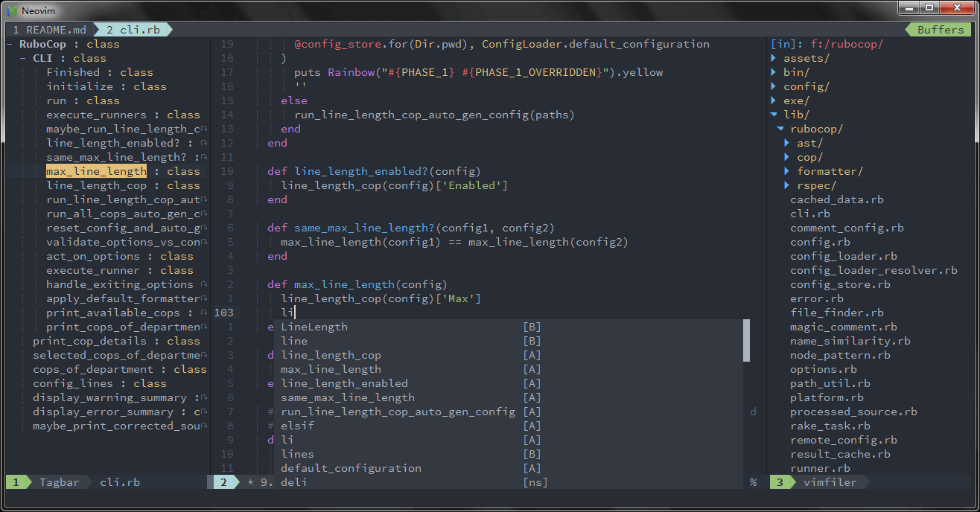Click vimfiler window number 3 in statusline
980x512 pixels.
tap(780, 482)
